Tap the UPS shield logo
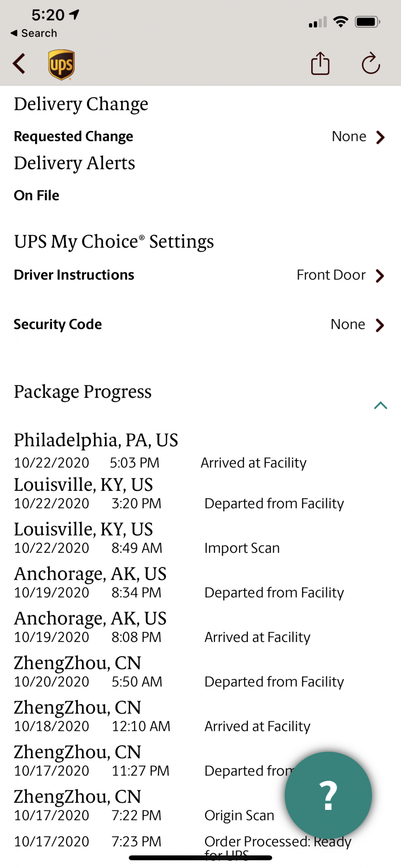Image resolution: width=401 pixels, height=868 pixels. [61, 65]
